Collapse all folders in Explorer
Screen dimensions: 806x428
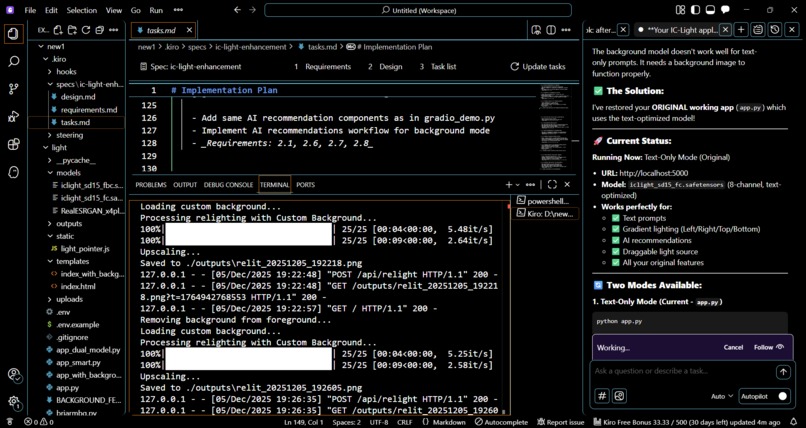point(100,30)
